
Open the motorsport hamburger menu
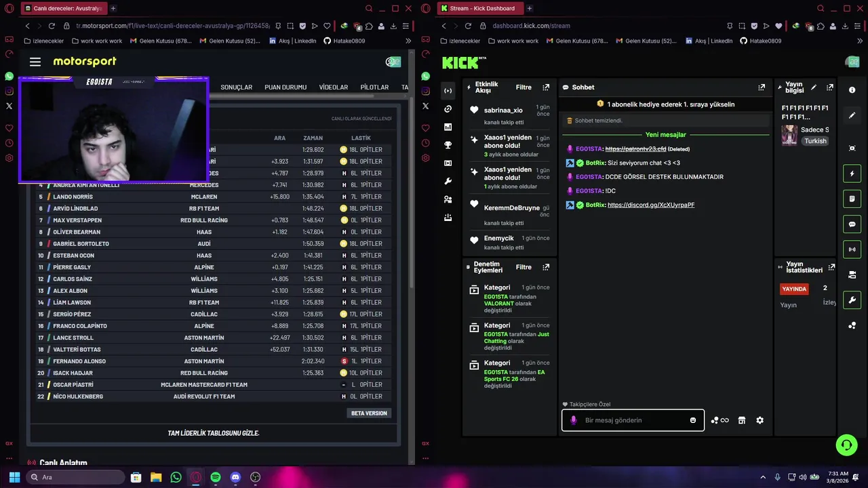click(35, 62)
